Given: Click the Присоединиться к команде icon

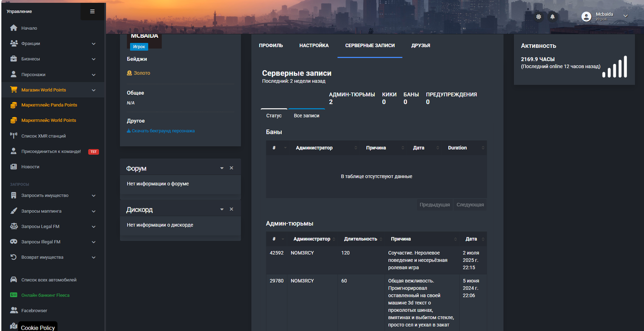Looking at the screenshot, I should pyautogui.click(x=14, y=151).
